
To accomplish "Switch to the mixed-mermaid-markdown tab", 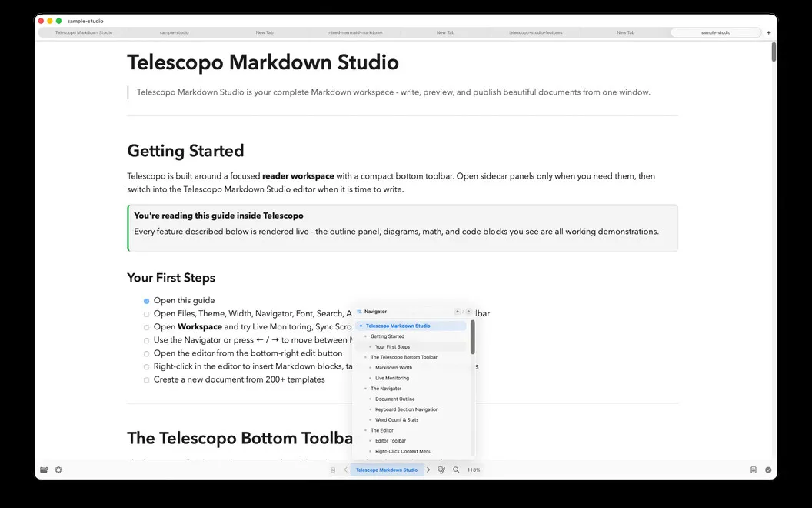I will coord(354,32).
